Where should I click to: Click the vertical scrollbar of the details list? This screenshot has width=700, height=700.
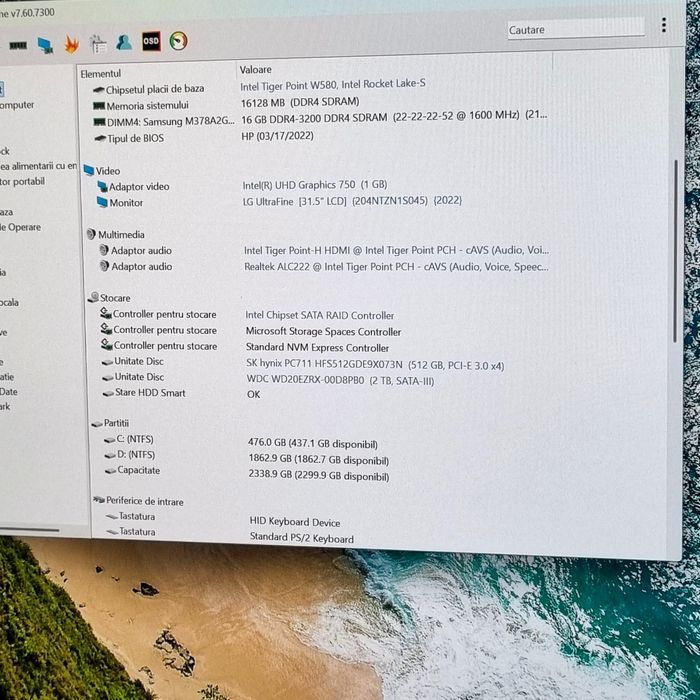click(x=675, y=251)
